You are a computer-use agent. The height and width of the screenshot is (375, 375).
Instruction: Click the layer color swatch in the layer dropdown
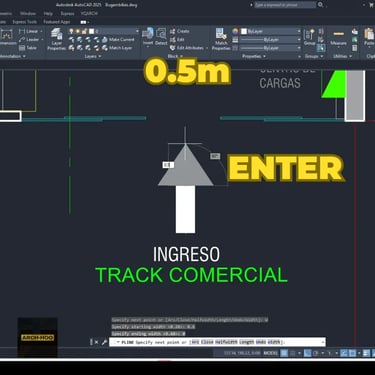(92, 31)
